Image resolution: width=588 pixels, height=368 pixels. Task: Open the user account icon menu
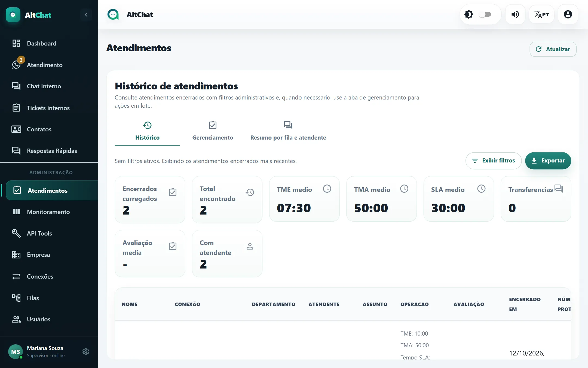click(x=568, y=14)
